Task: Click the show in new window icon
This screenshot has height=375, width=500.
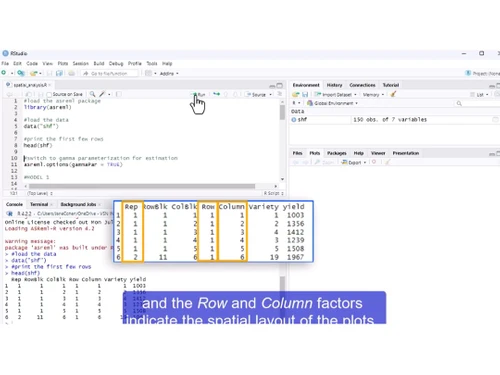Action: [x=29, y=94]
